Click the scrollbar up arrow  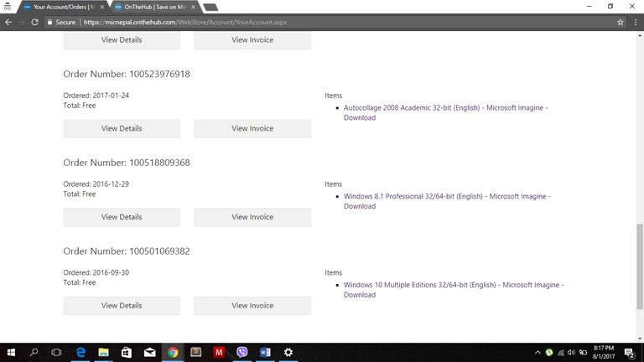pyautogui.click(x=640, y=36)
